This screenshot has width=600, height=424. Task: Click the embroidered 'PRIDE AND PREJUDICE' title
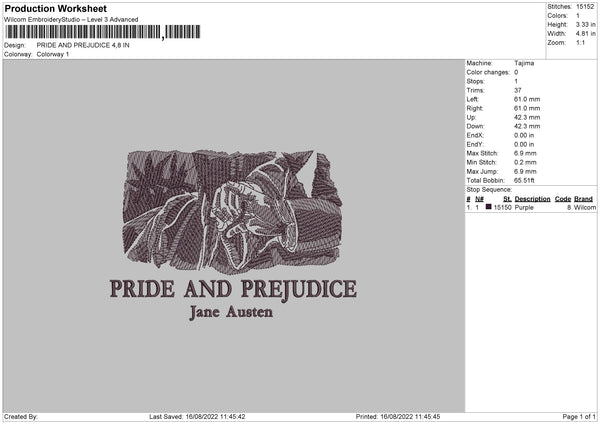click(x=233, y=290)
